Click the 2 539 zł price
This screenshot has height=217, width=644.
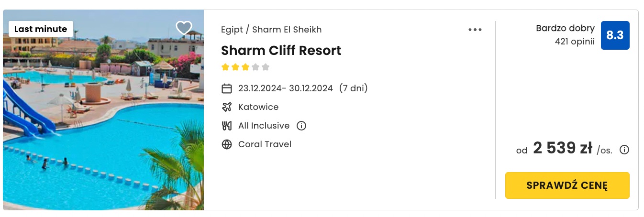(x=563, y=149)
